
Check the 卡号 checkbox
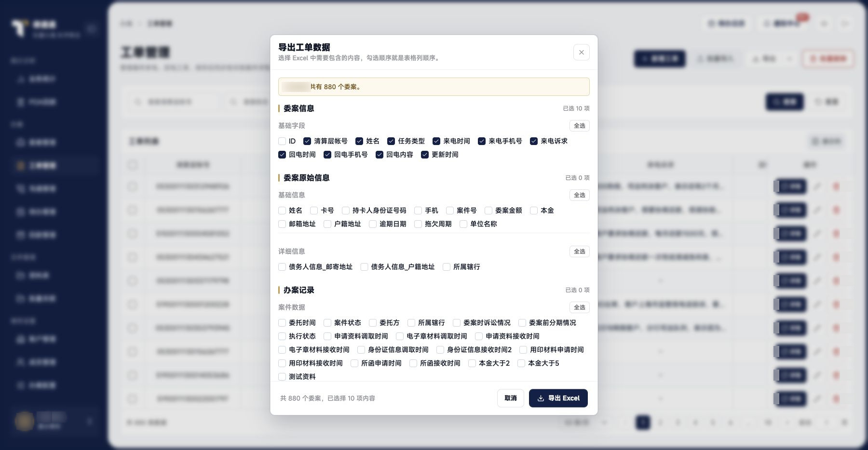click(x=314, y=211)
